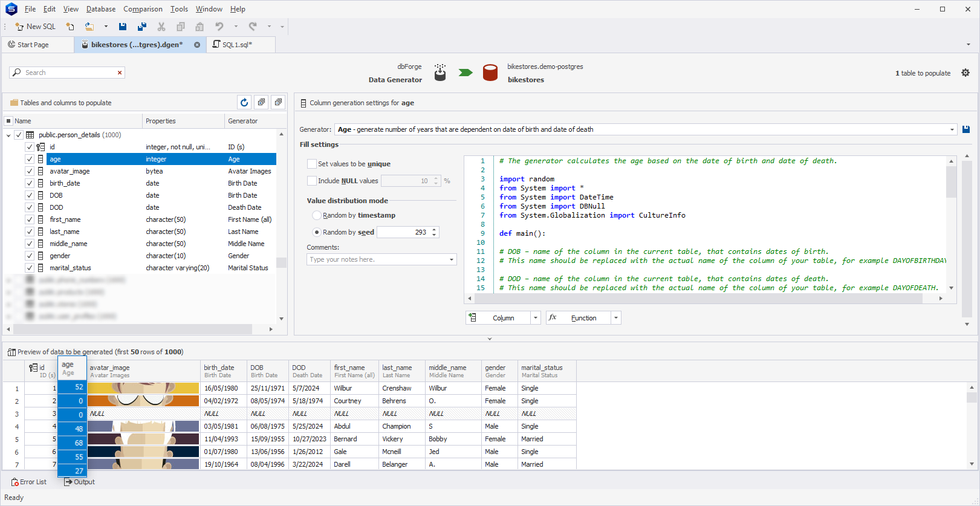Click the Open file folder icon

click(89, 27)
